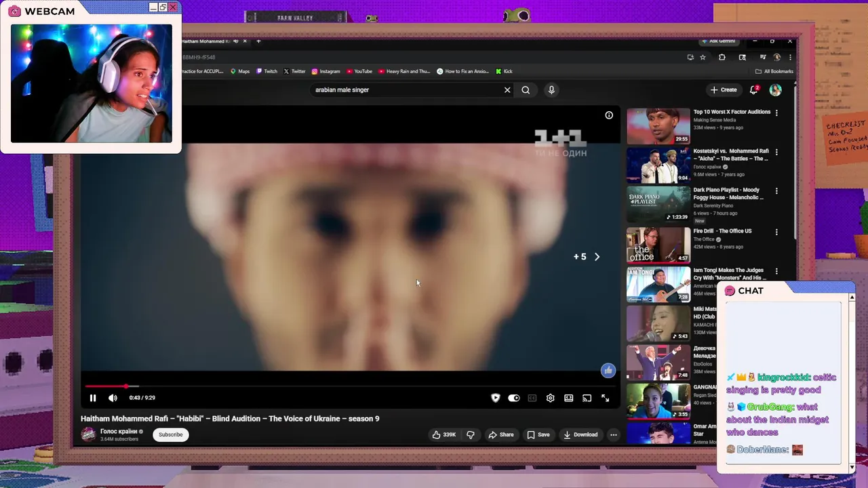Dislike the video

[x=471, y=434]
